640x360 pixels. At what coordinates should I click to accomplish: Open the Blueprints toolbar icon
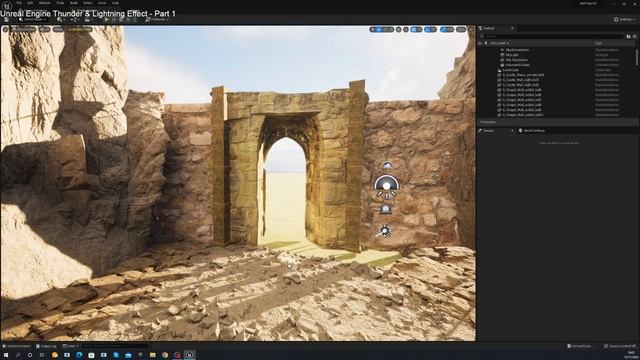[x=74, y=20]
